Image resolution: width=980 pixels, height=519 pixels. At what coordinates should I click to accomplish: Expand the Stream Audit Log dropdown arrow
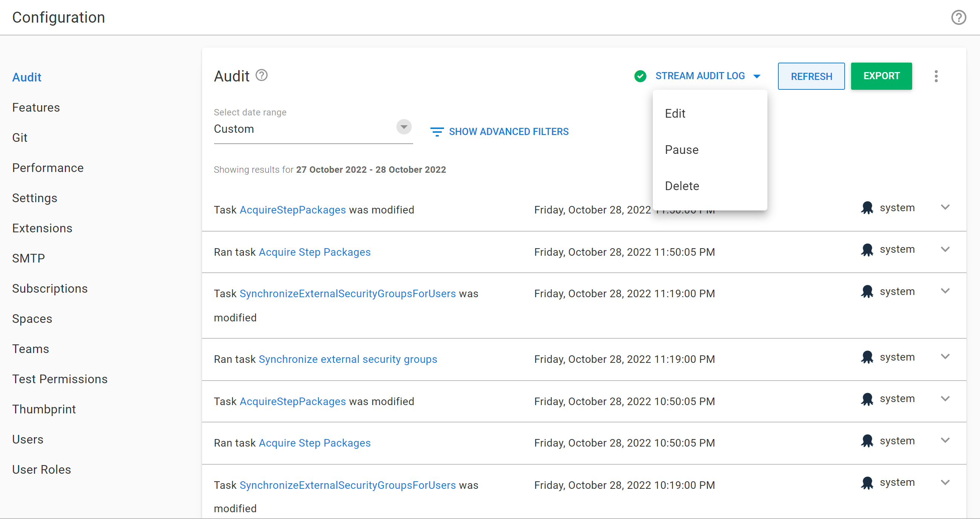757,76
